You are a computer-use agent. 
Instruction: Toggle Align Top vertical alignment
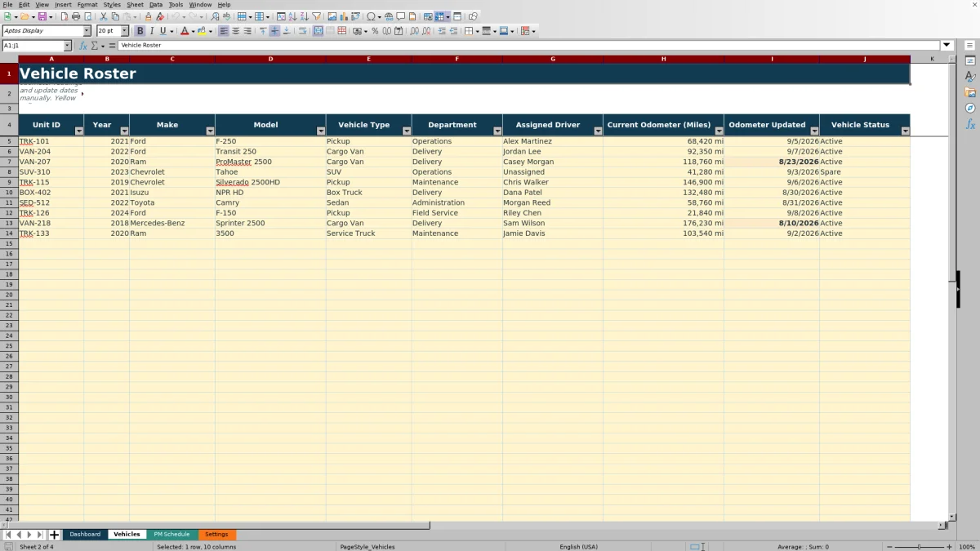coord(263,31)
